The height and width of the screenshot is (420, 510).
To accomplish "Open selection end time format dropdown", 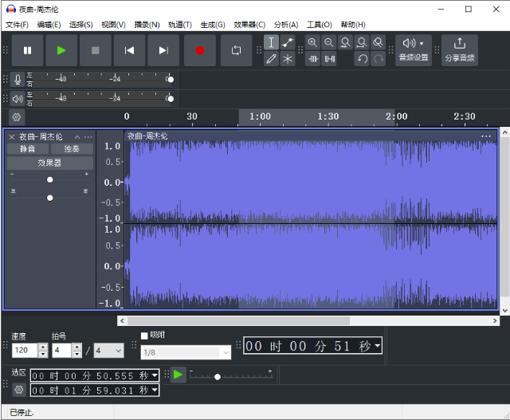I will [155, 390].
